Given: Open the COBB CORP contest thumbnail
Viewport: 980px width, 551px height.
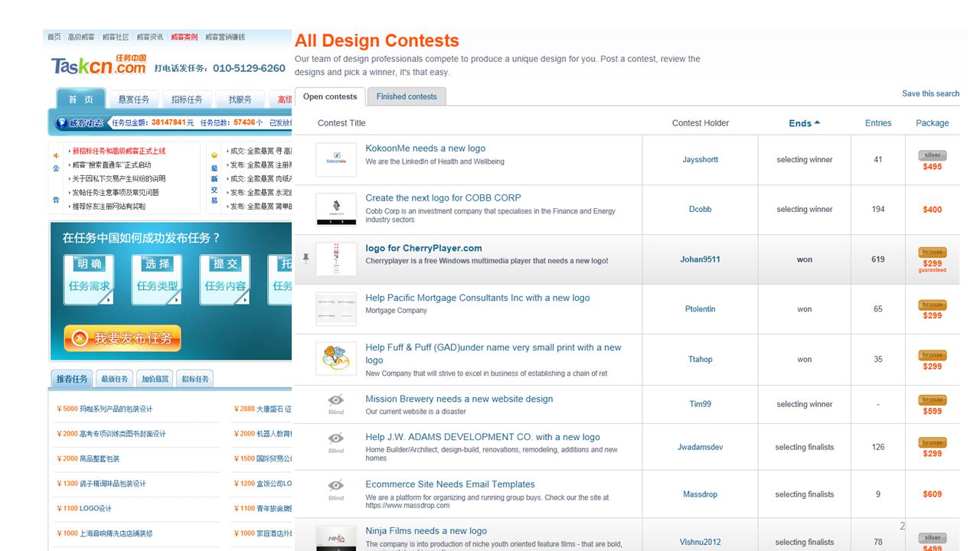Looking at the screenshot, I should [336, 209].
